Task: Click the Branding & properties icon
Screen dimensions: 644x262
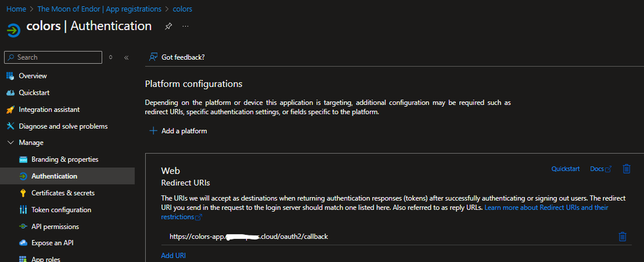Action: 23,160
